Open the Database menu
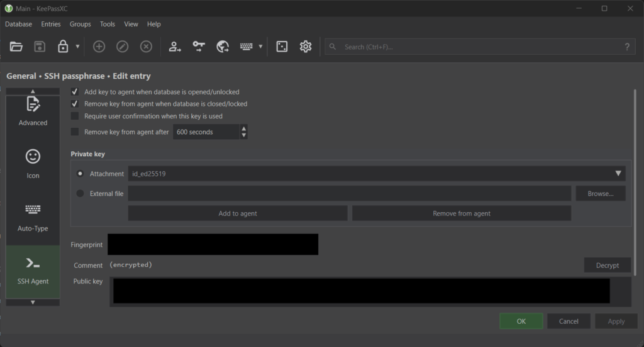 pyautogui.click(x=18, y=25)
